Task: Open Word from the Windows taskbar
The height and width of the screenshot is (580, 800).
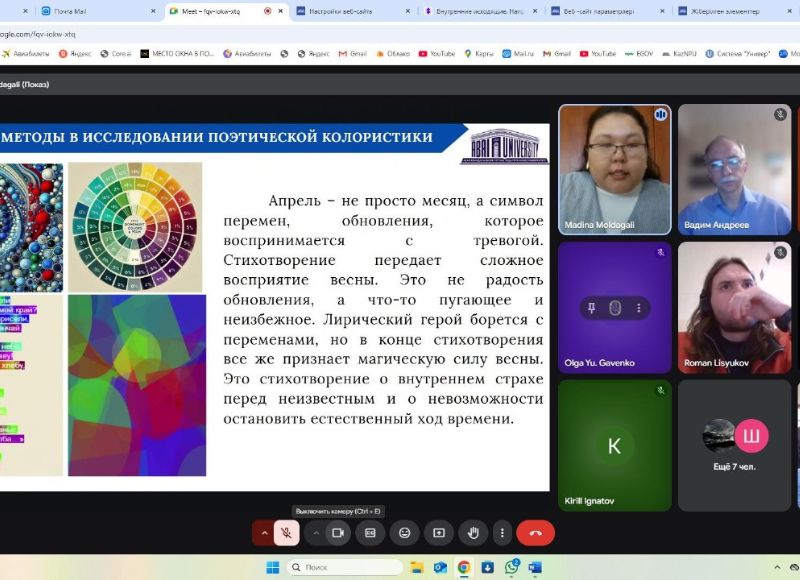Action: coord(535,567)
